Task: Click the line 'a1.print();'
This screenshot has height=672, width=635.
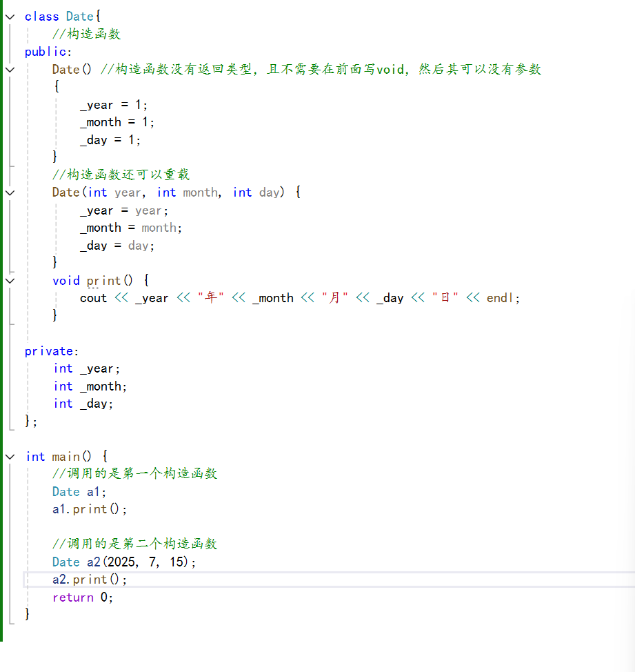Action: 90,510
